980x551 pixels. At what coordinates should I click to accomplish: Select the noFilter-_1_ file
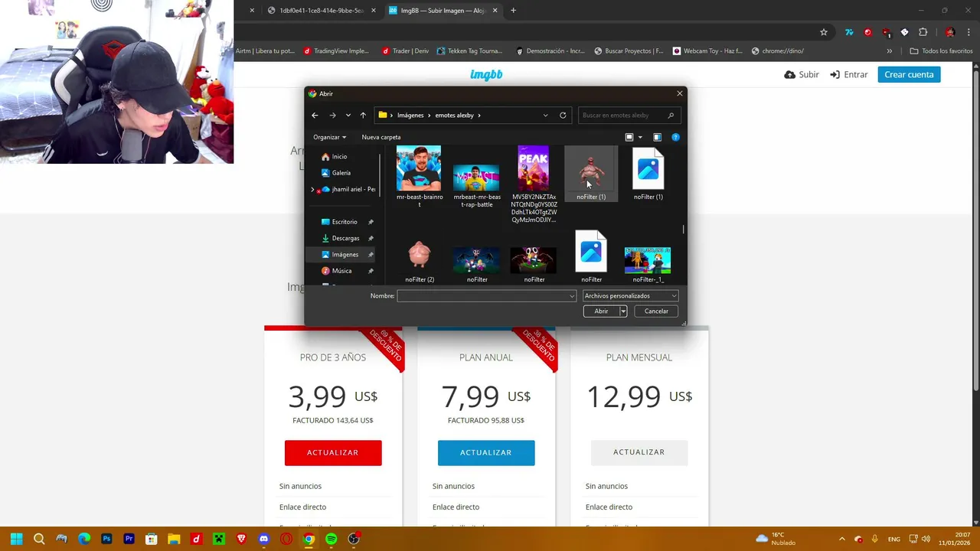coord(648,264)
